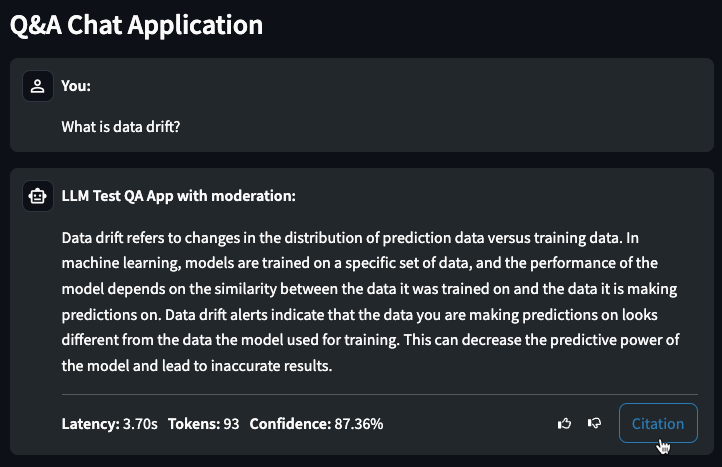Click the 87.36% confidence value

358,424
